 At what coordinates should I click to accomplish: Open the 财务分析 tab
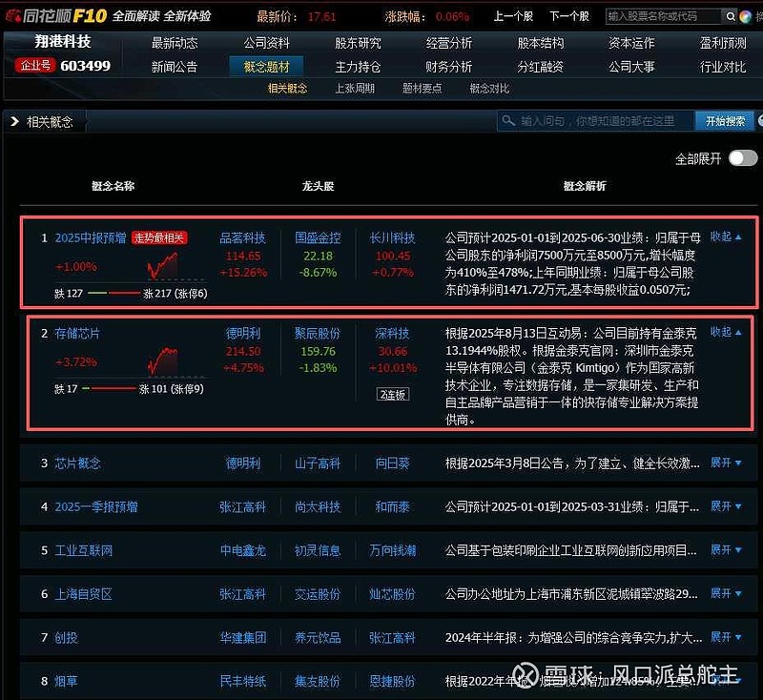click(448, 67)
